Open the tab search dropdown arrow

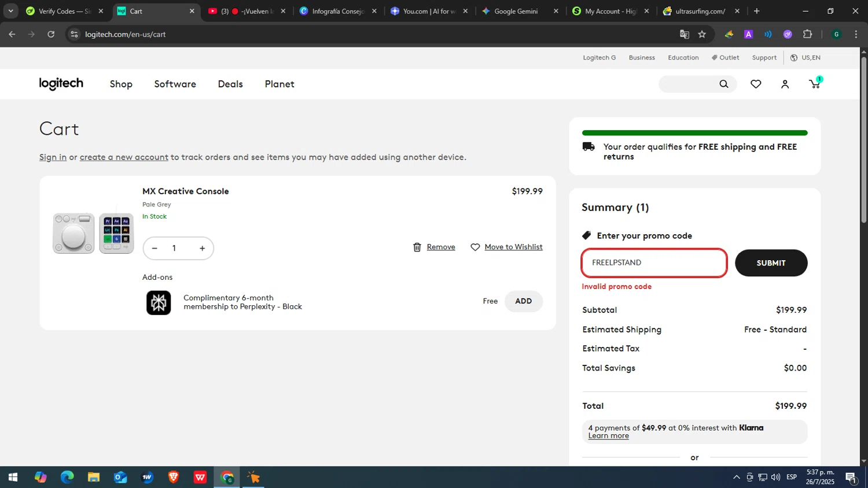pyautogui.click(x=10, y=11)
